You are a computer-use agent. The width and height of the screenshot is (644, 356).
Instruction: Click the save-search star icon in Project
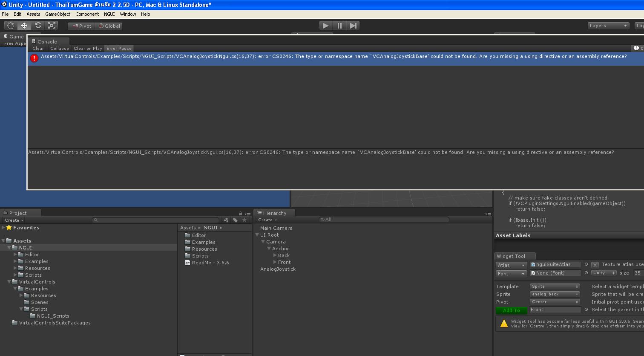[244, 220]
